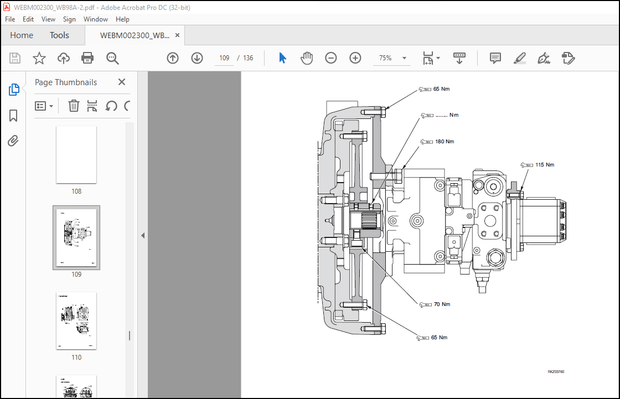The height and width of the screenshot is (399, 620).
Task: Click the stamp tool icon
Action: pyautogui.click(x=568, y=58)
